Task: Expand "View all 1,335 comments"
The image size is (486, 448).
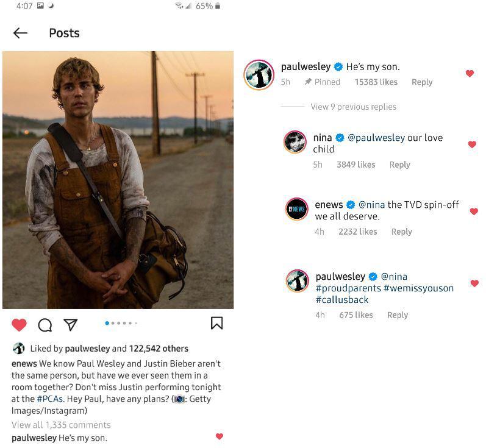Action: pos(61,425)
